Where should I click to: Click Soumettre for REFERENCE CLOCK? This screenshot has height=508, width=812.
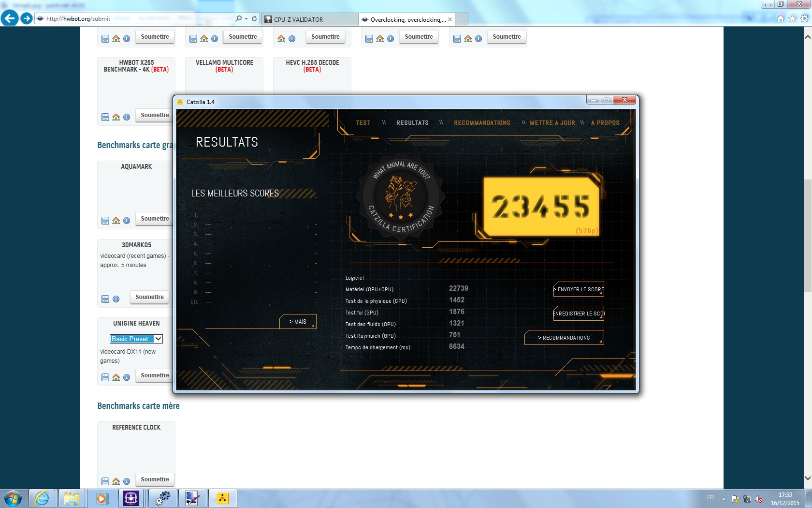click(155, 479)
